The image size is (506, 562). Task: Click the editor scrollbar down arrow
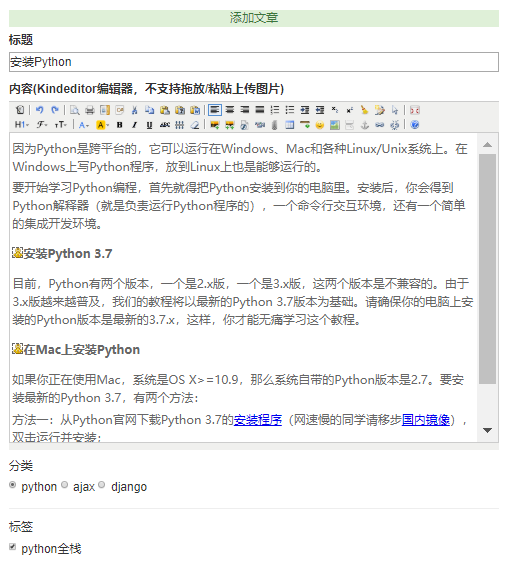coord(487,430)
